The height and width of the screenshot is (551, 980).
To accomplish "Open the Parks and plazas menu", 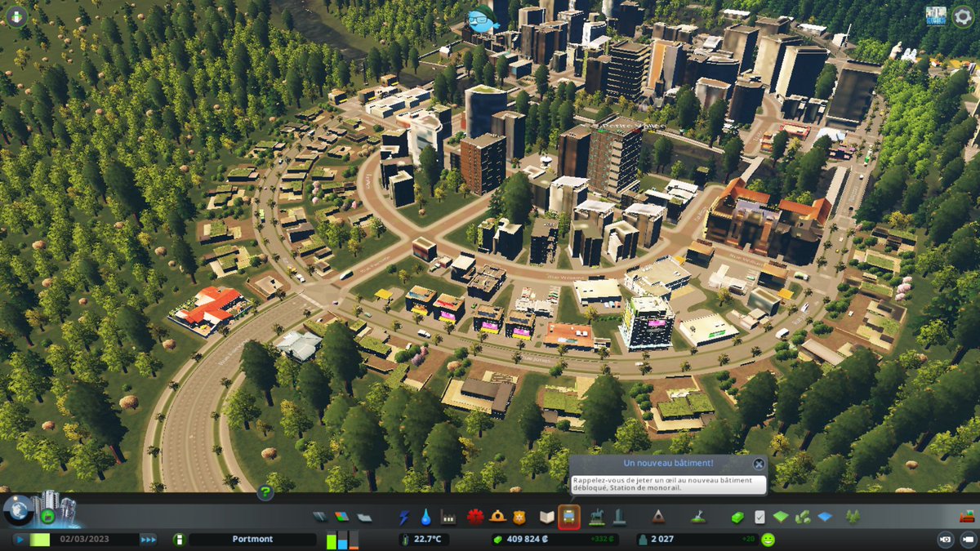I will pos(597,517).
